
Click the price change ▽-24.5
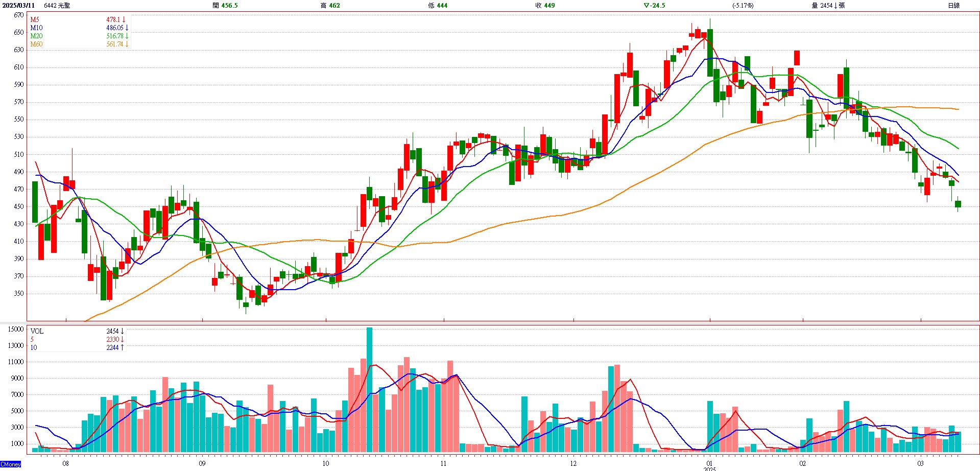654,6
